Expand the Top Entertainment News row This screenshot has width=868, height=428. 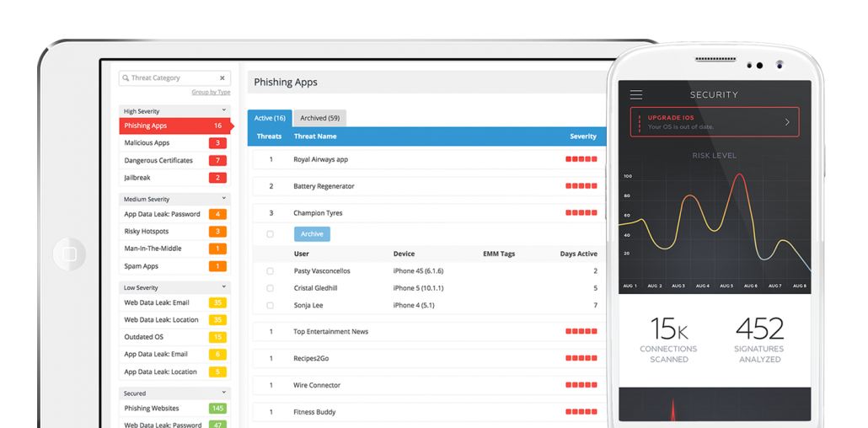click(429, 332)
